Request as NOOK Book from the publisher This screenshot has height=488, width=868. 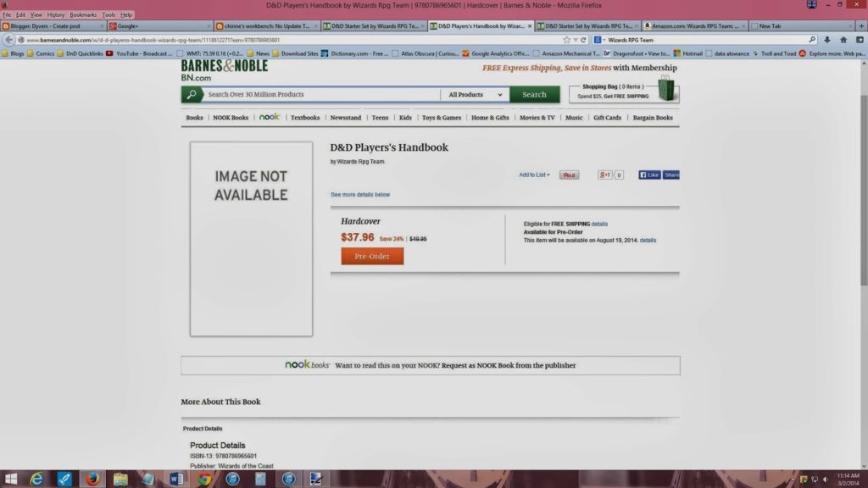[509, 365]
